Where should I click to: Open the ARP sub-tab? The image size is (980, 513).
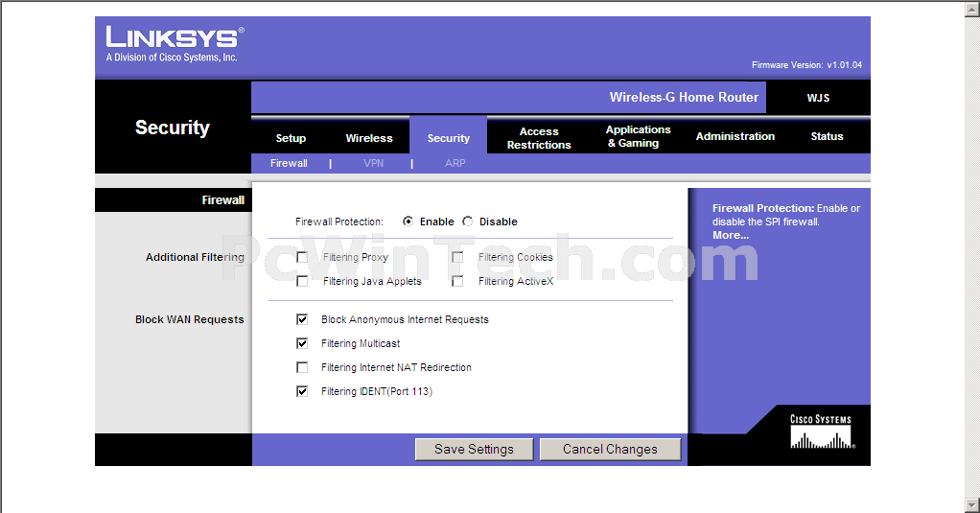coord(455,163)
